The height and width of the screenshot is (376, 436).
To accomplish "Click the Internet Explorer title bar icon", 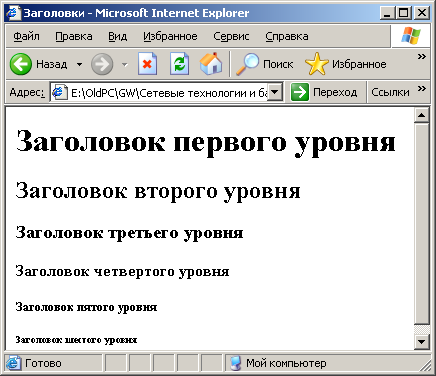I will tap(13, 13).
